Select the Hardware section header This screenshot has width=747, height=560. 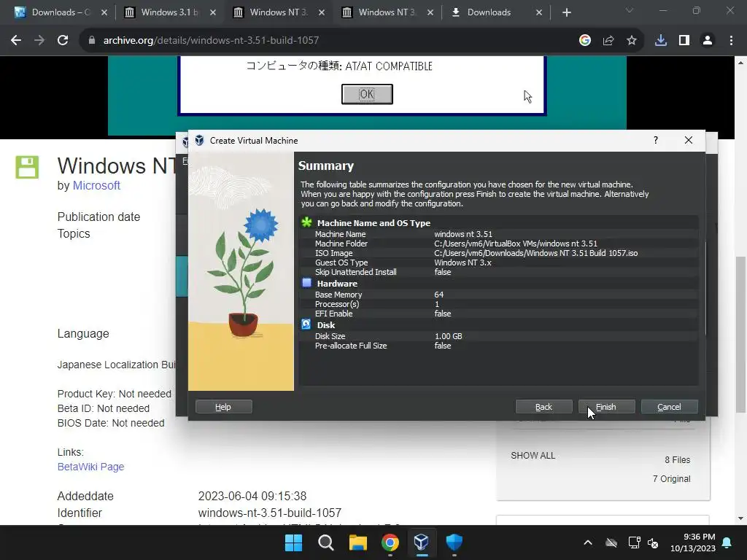(x=337, y=284)
